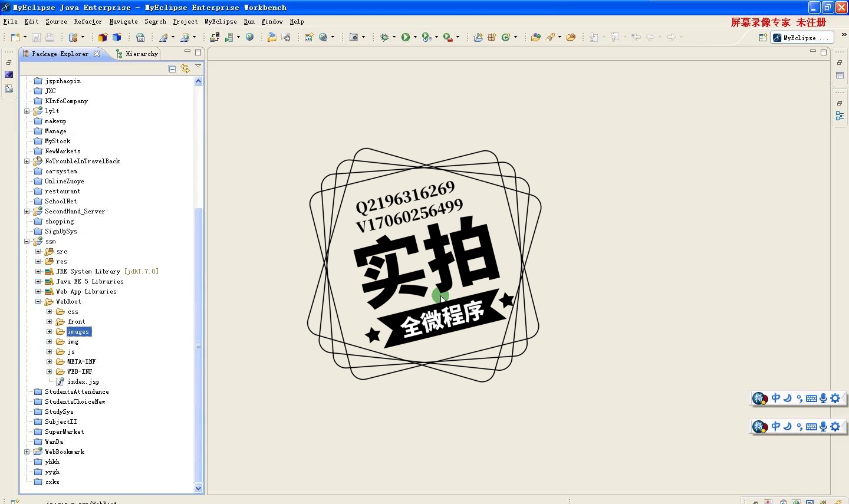Toggle Link with Editor in Package Explorer
Screen dimensions: 849x504
tap(185, 68)
